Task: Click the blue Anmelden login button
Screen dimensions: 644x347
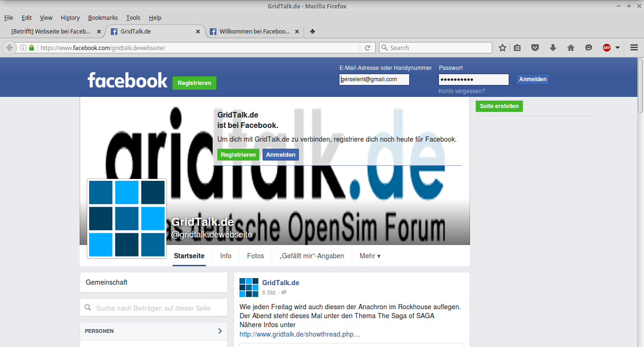Action: (x=533, y=79)
